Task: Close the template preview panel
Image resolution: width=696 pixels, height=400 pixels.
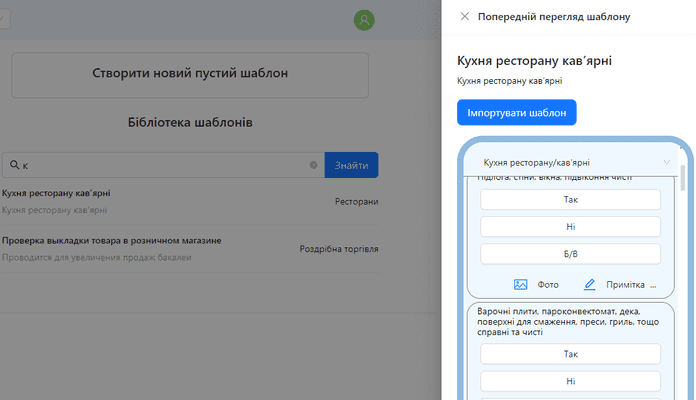Action: coord(464,16)
